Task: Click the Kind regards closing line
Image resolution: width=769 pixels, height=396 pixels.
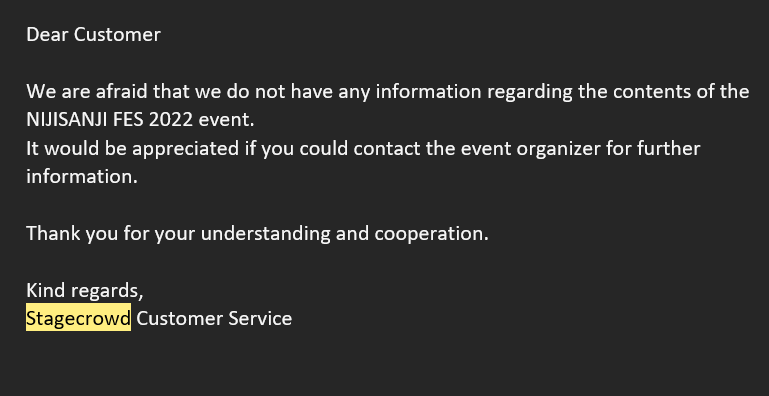Action: click(x=84, y=290)
